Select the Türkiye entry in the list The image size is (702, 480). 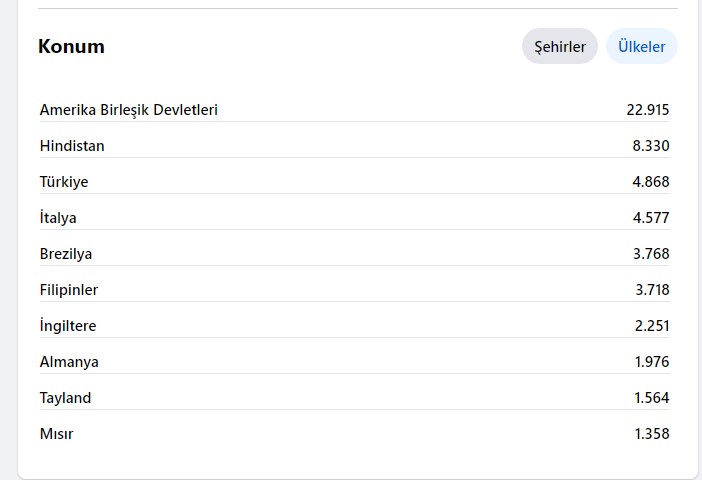click(x=64, y=181)
